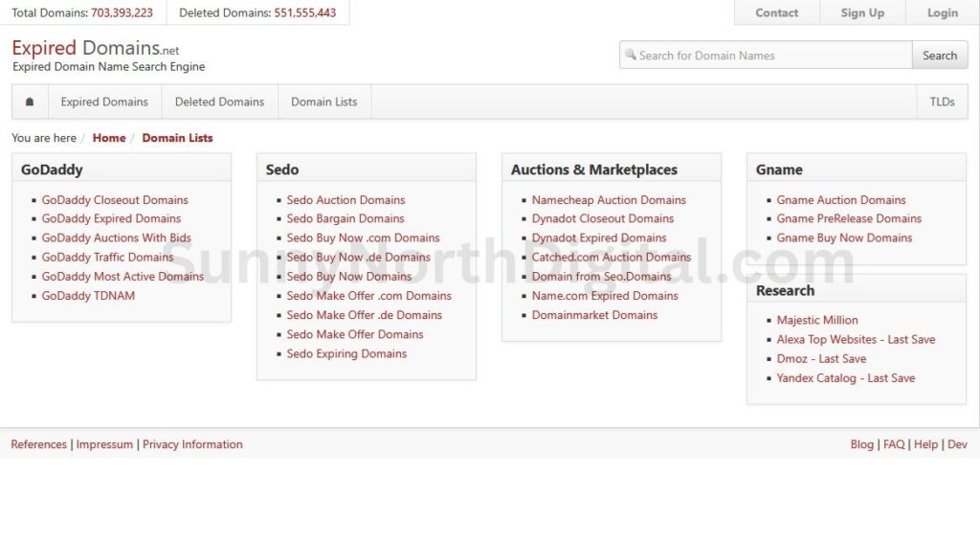Click the Login button
The image size is (980, 544).
(x=942, y=12)
